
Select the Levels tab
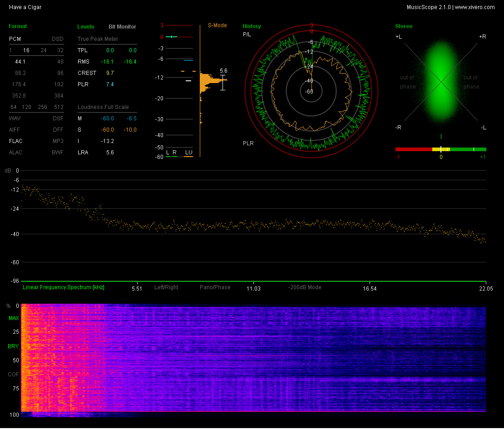pyautogui.click(x=86, y=27)
